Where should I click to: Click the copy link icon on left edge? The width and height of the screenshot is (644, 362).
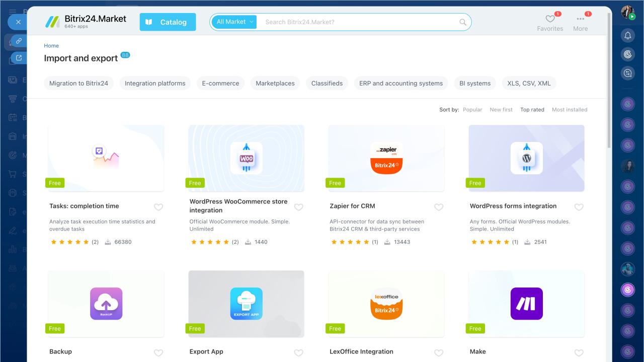pos(19,41)
